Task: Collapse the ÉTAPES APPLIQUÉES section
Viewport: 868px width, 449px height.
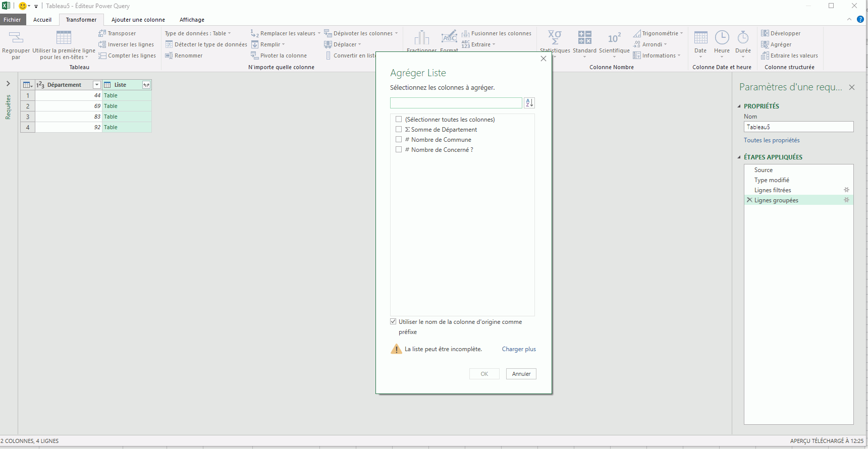Action: 739,157
